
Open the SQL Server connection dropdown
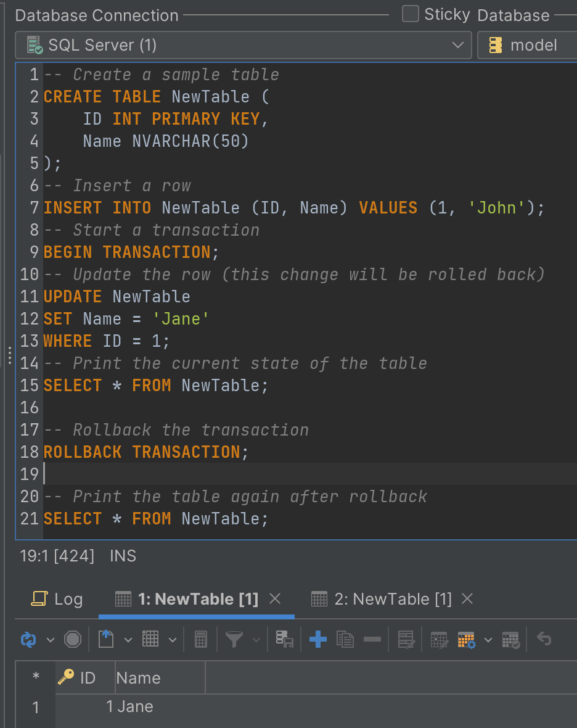click(x=243, y=45)
